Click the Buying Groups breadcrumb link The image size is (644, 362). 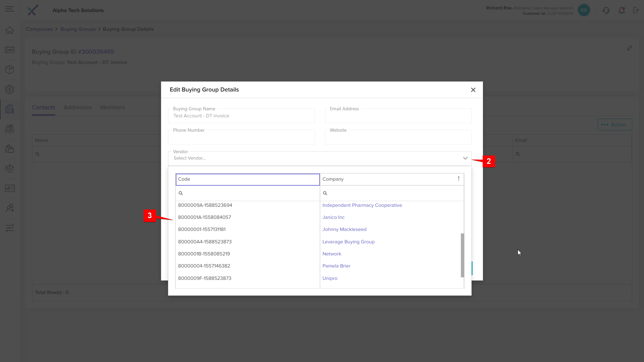click(78, 29)
